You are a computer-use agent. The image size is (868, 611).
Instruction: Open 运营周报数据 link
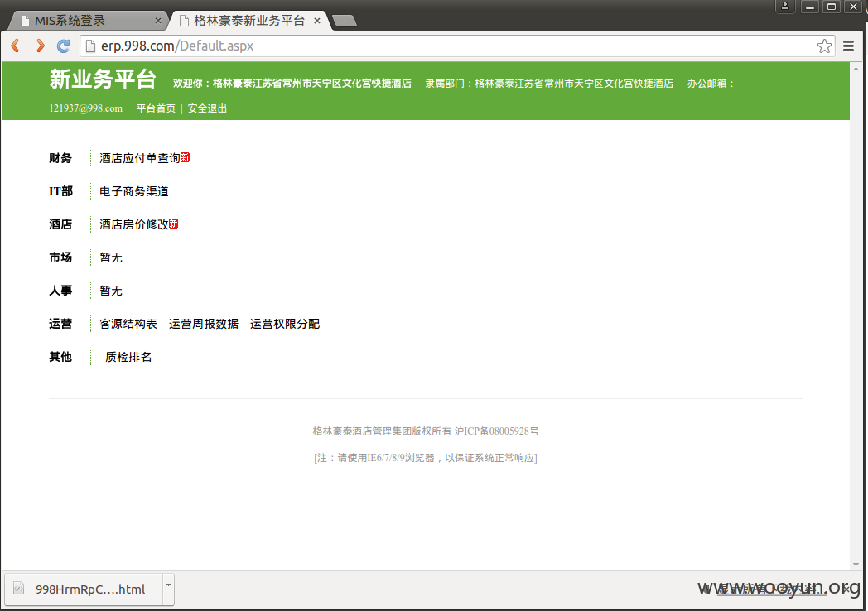pyautogui.click(x=204, y=324)
